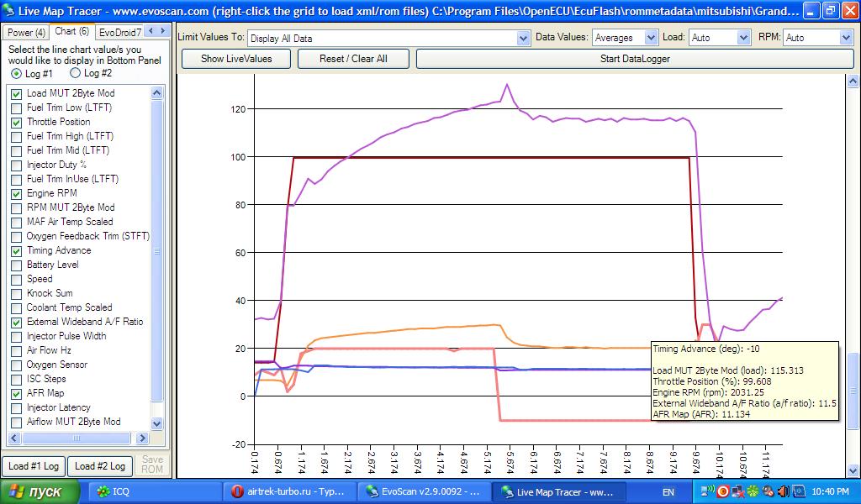Click the Live Map Tracer title bar icon
This screenshot has height=504, width=861.
(9, 11)
